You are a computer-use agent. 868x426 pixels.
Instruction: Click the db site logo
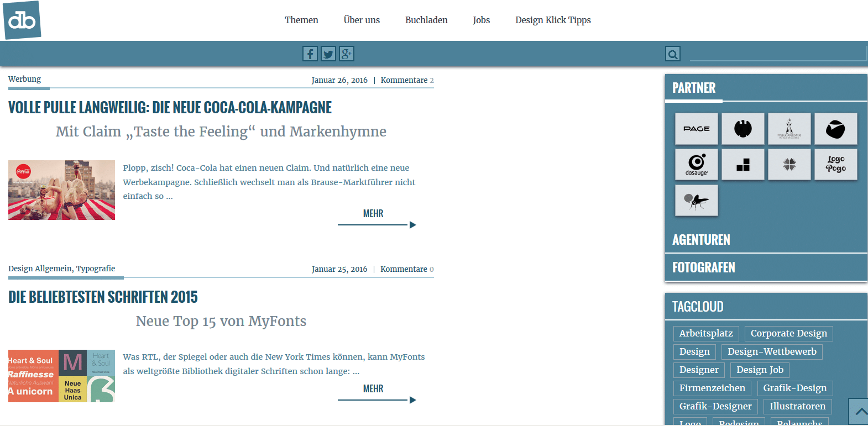22,20
